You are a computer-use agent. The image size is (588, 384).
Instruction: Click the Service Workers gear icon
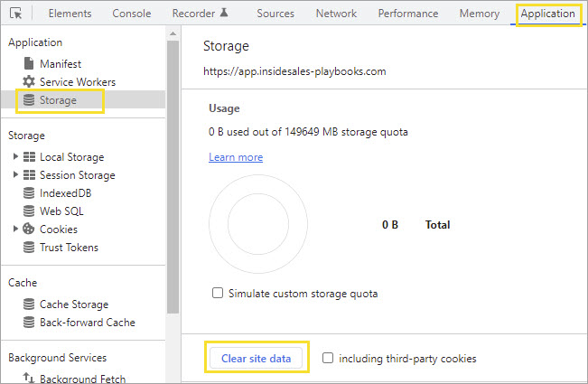[29, 82]
